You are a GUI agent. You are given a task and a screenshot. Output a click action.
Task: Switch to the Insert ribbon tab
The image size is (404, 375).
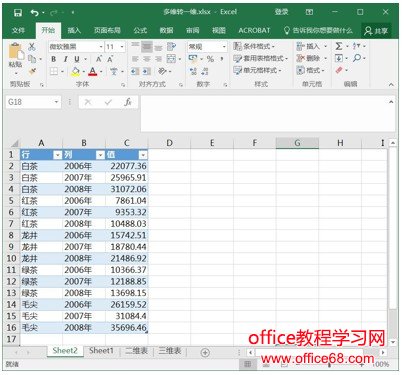[74, 31]
